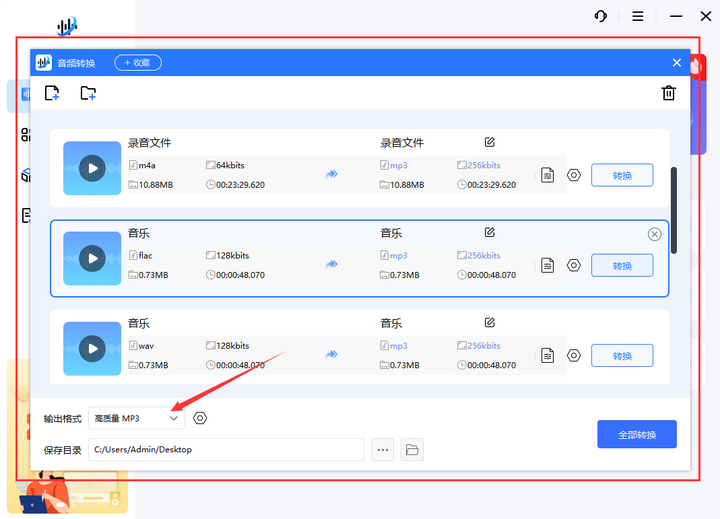Viewport: 720px width, 519px height.
Task: Open the save folder icon button
Action: pos(412,450)
